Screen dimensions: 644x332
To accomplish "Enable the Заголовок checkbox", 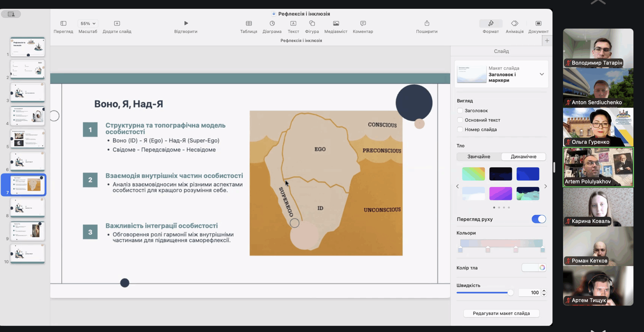I will (460, 111).
